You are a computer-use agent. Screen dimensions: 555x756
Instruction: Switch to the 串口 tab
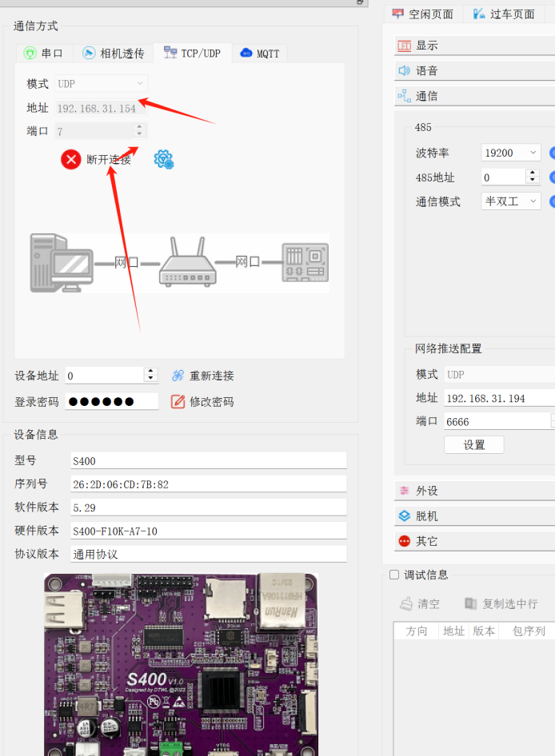(44, 53)
